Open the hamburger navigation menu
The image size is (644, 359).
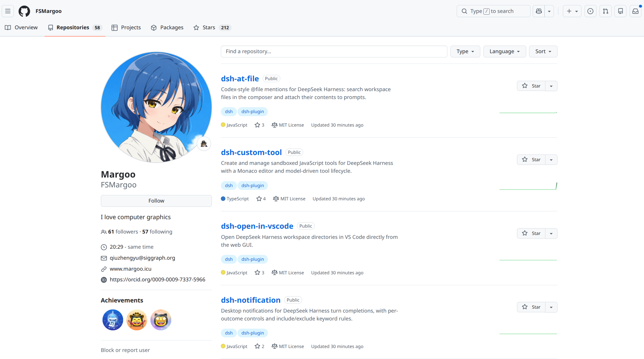pos(8,11)
